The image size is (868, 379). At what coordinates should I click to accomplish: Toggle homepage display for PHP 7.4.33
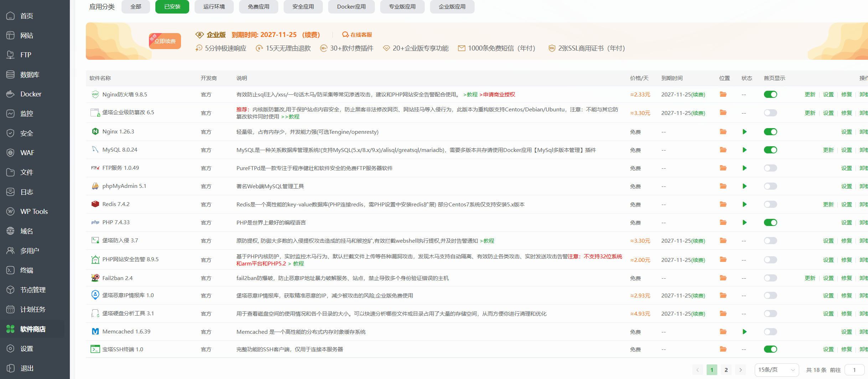click(x=770, y=222)
